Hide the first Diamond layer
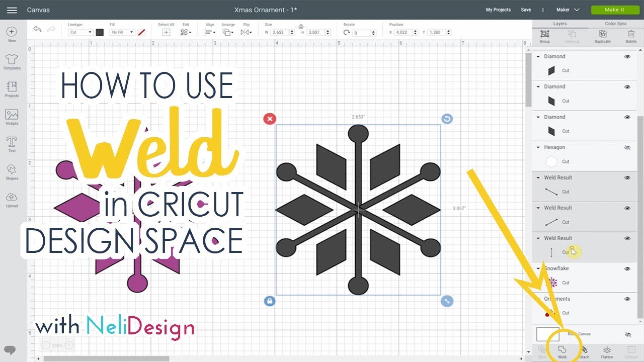This screenshot has height=362, width=644. click(627, 57)
